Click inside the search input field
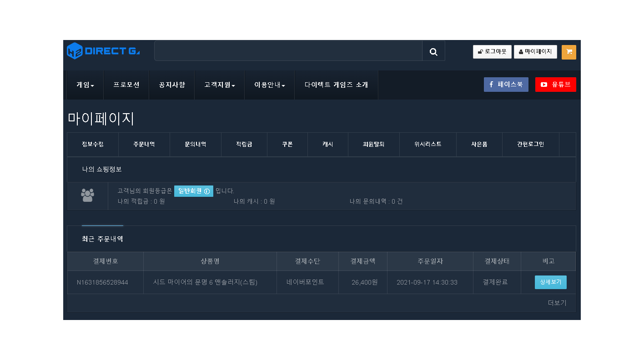This screenshot has height=360, width=644. pos(288,50)
